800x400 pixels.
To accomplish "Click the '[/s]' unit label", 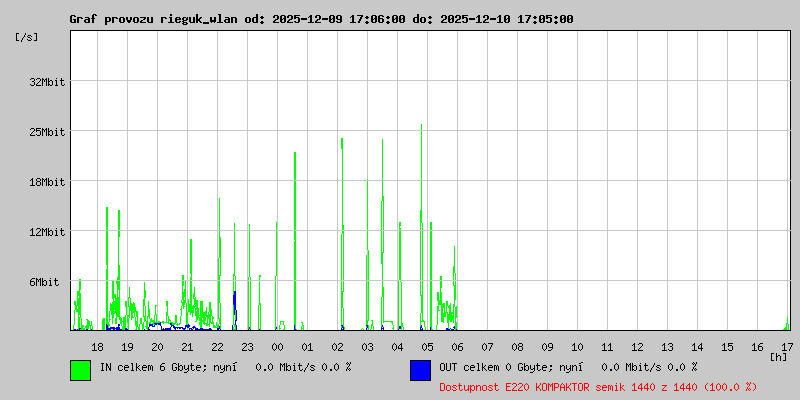I will (27, 37).
